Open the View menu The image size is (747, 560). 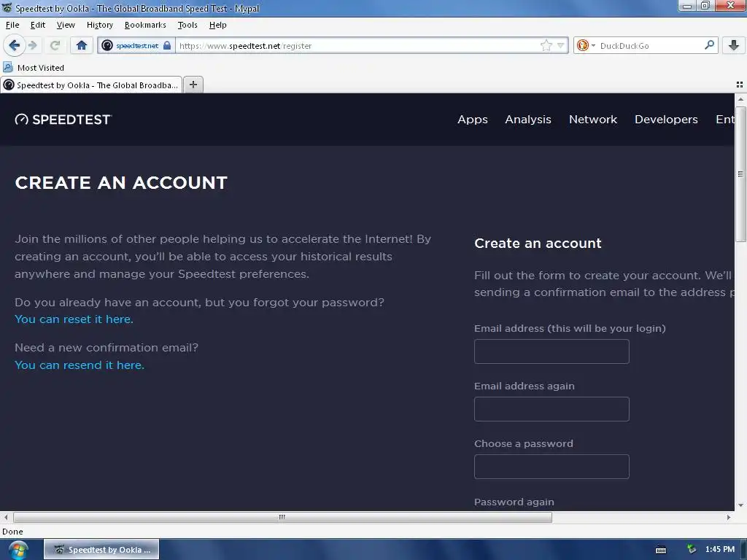66,25
